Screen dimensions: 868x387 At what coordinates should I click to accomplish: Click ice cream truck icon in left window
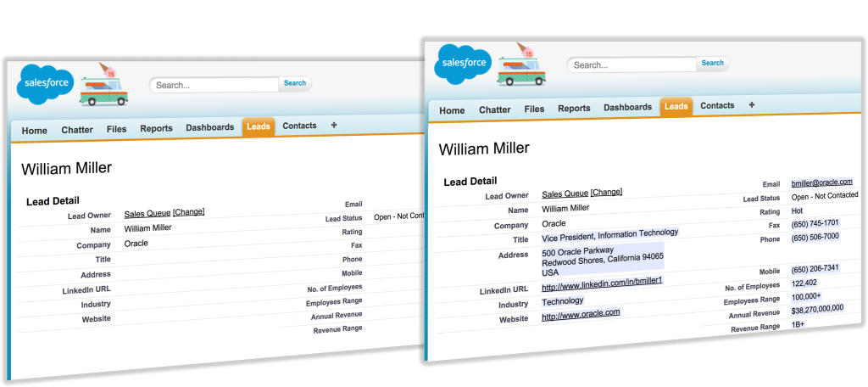pyautogui.click(x=104, y=84)
